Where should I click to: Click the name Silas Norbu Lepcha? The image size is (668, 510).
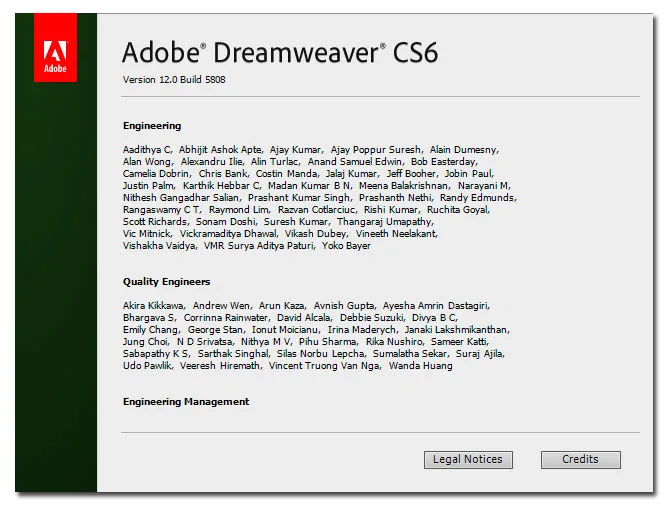(x=320, y=354)
